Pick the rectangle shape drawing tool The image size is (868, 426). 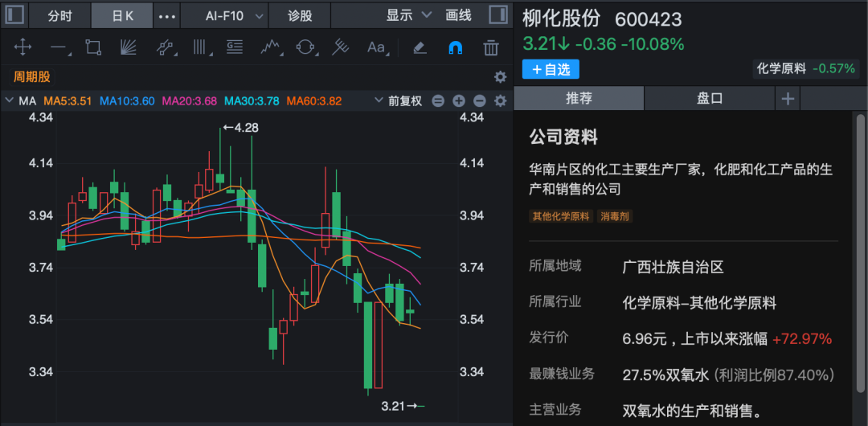click(93, 47)
